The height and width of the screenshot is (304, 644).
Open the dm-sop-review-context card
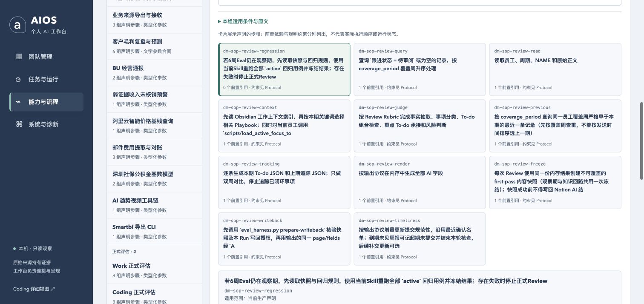pos(284,126)
